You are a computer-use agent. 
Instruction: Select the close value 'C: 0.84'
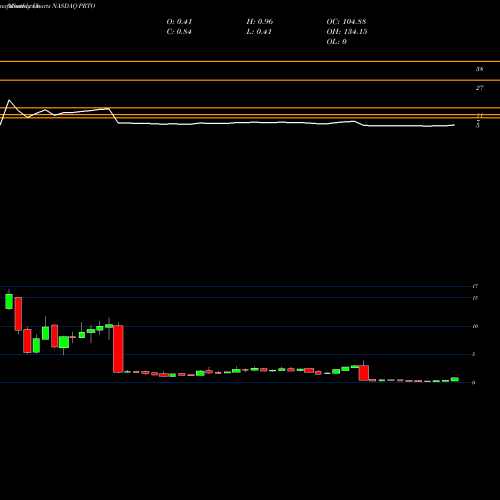click(x=179, y=32)
